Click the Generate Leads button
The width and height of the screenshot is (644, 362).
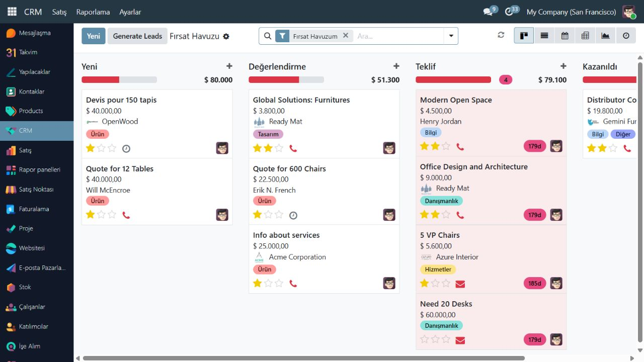(137, 36)
